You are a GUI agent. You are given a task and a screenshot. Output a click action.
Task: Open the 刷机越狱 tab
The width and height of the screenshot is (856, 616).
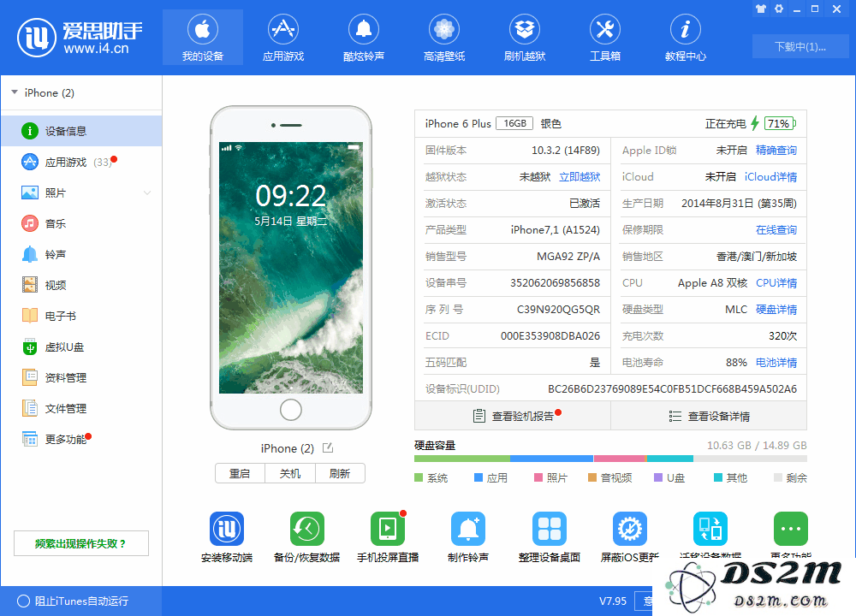[x=525, y=37]
